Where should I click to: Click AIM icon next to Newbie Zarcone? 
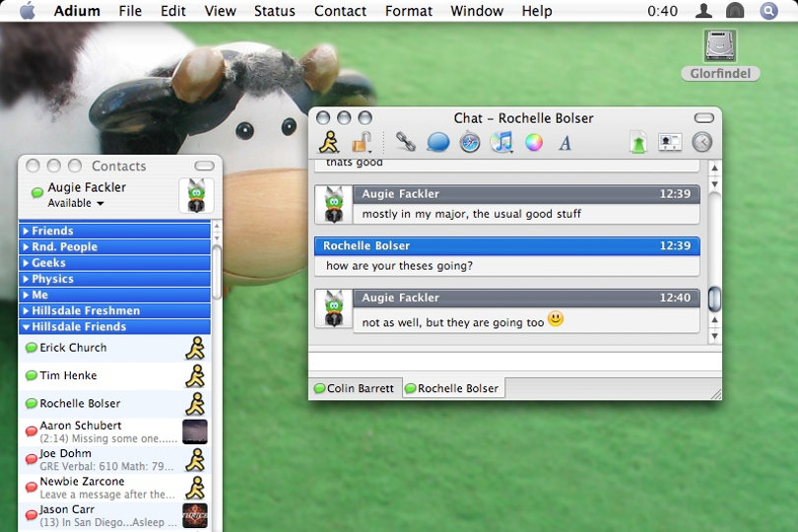pyautogui.click(x=195, y=488)
